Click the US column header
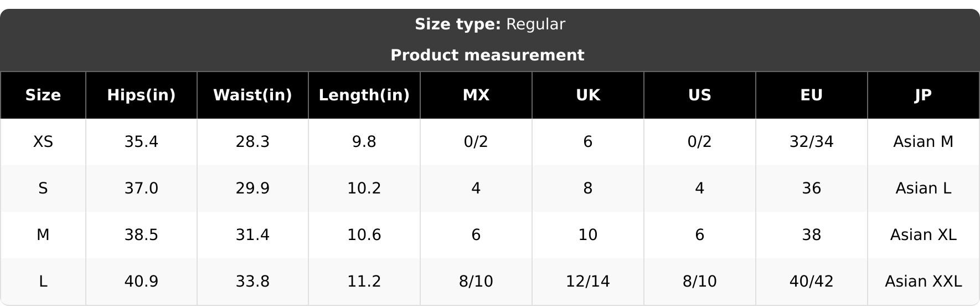The height and width of the screenshot is (306, 980). click(700, 95)
